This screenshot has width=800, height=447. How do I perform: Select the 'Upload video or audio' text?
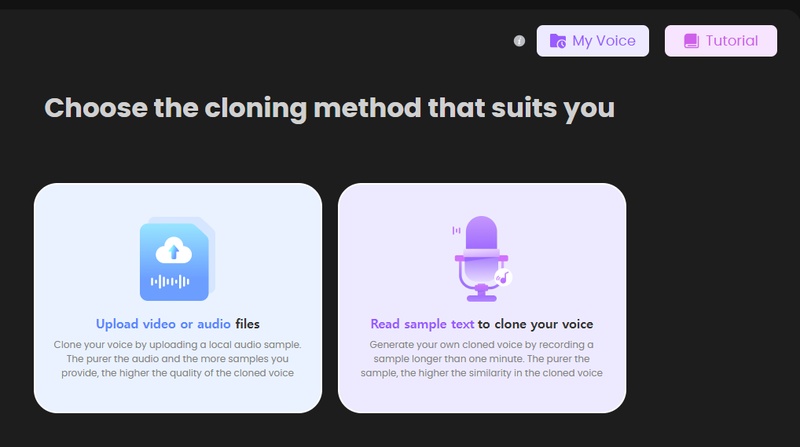(x=163, y=324)
